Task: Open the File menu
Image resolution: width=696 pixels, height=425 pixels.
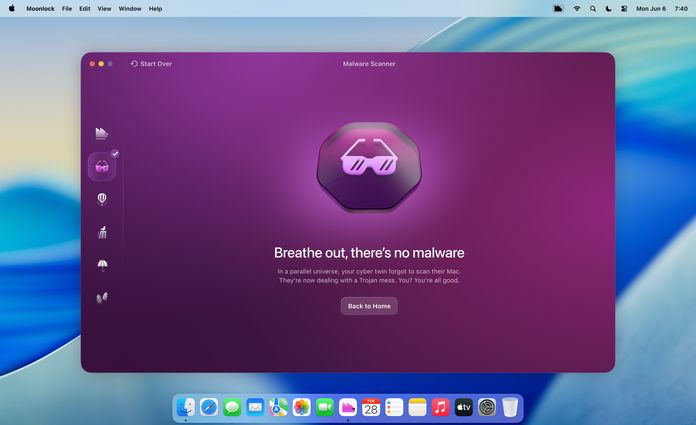Action: coord(67,8)
